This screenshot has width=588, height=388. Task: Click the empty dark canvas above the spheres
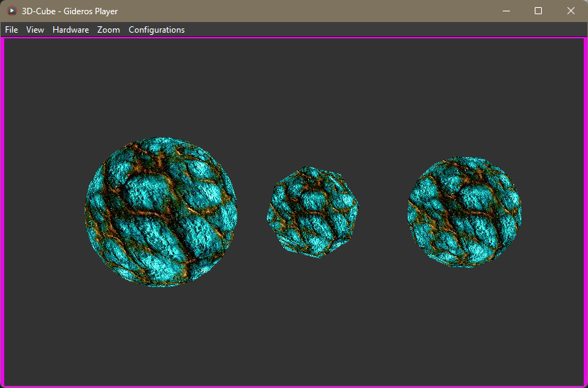[x=294, y=85]
